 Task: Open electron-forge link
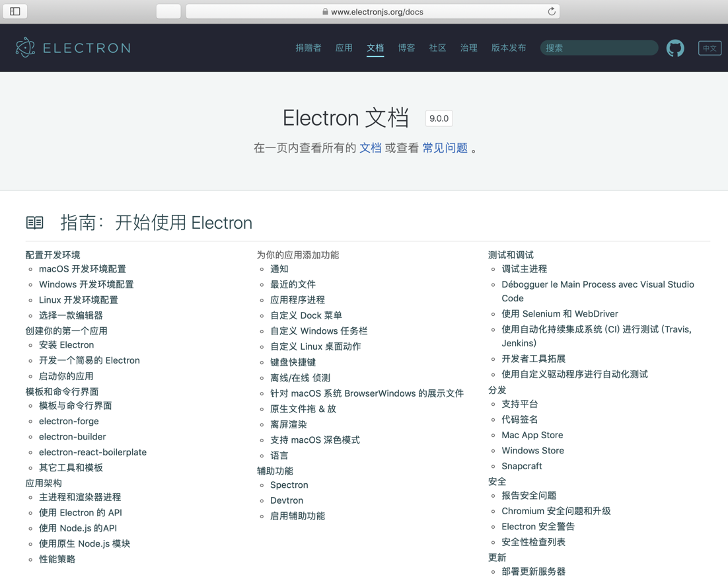(x=69, y=422)
